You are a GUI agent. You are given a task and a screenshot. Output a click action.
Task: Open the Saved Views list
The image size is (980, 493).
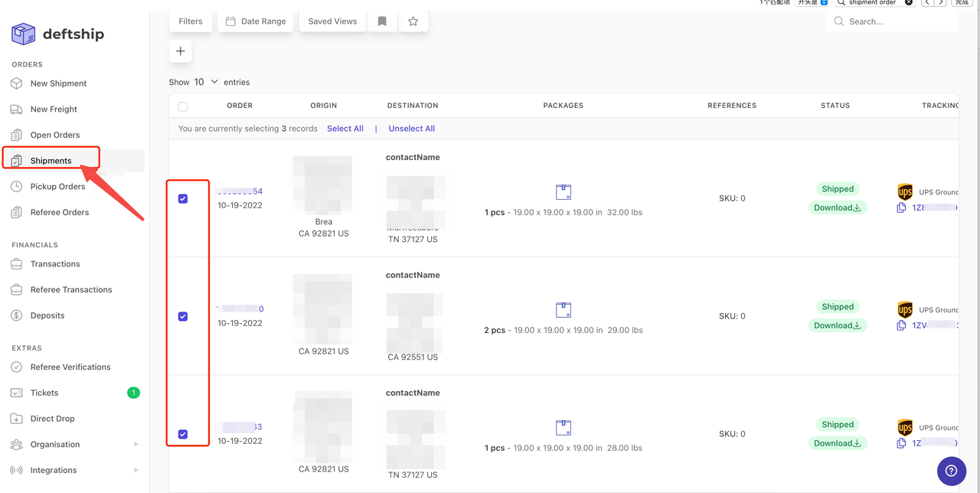pos(332,21)
